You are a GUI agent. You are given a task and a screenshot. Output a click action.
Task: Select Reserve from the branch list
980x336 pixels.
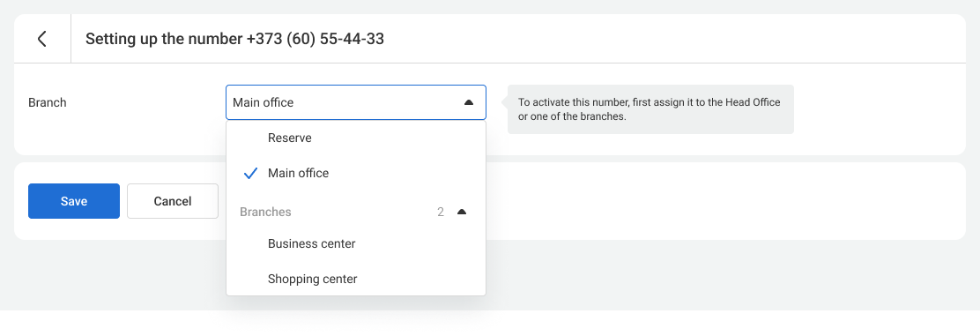(x=356, y=138)
